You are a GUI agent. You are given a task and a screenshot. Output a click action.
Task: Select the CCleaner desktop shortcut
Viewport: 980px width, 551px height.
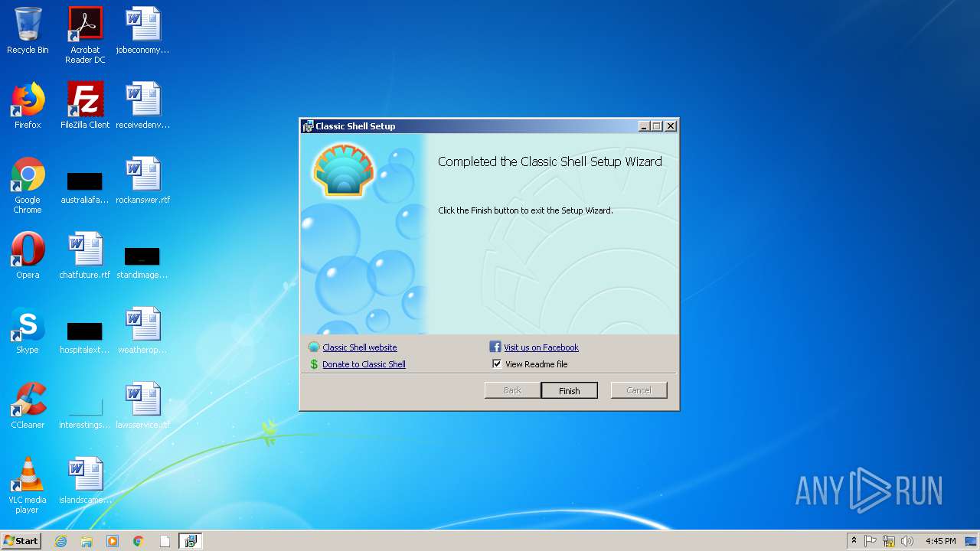click(x=28, y=406)
